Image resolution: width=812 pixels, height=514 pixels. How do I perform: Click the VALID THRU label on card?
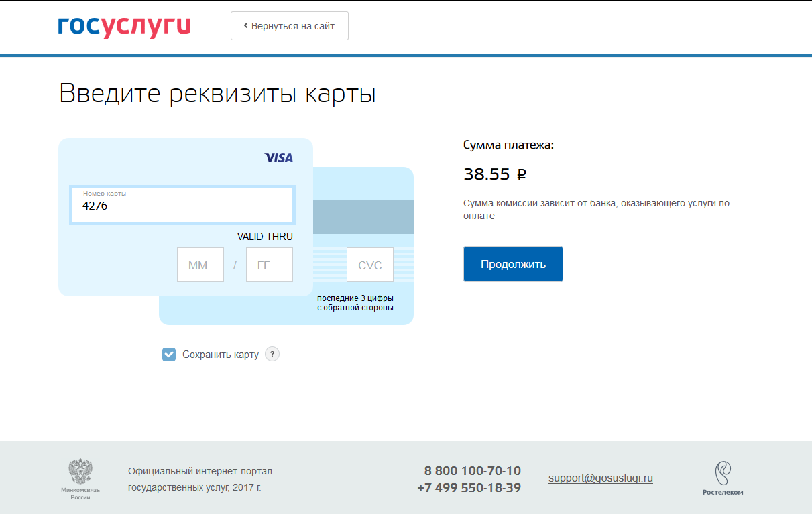[265, 237]
